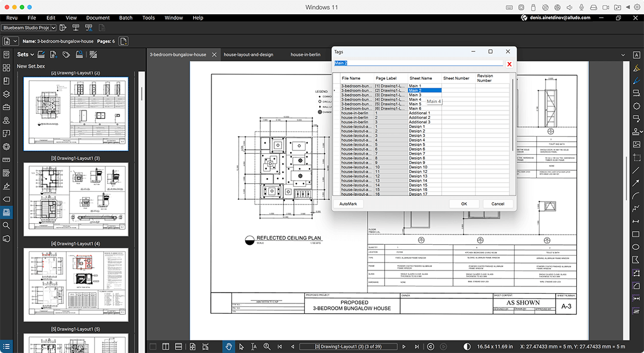Viewport: 644px width, 353px height.
Task: Select the Text Box markup tool
Action: click(x=637, y=55)
